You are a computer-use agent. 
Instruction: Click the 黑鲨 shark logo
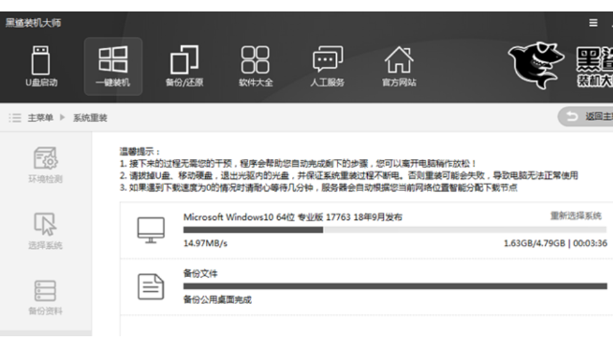535,65
